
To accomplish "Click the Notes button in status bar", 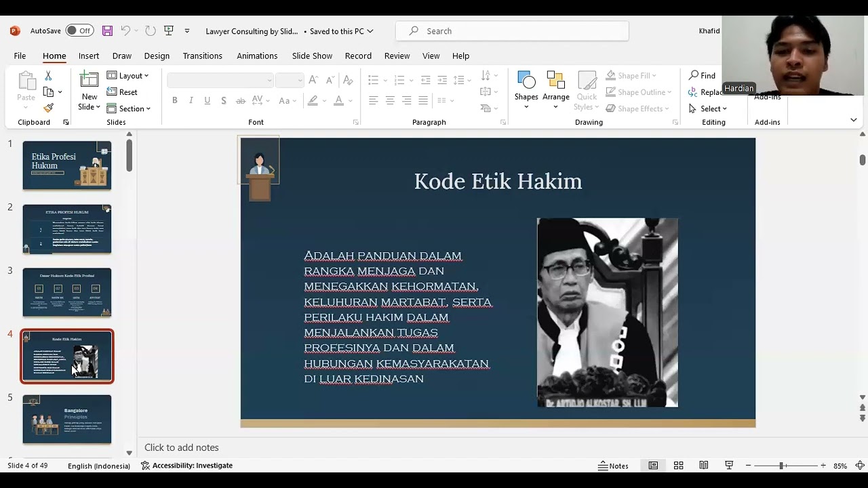I will [613, 466].
